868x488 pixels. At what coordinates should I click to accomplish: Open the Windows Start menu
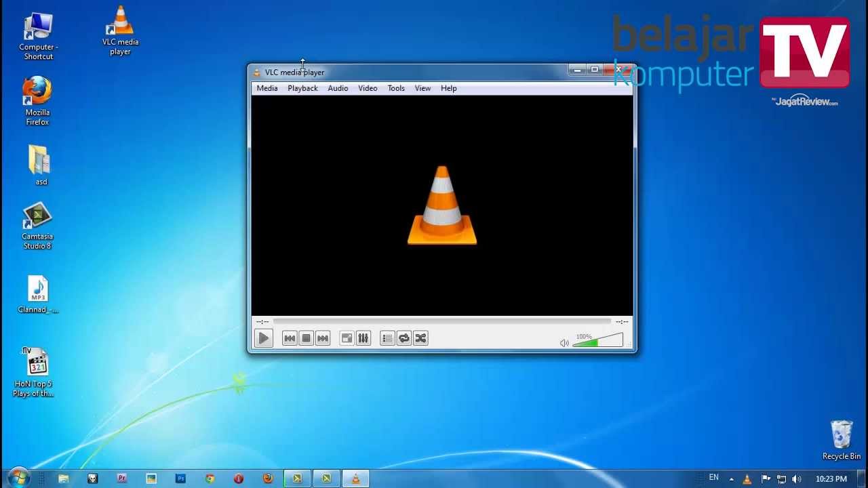click(18, 478)
